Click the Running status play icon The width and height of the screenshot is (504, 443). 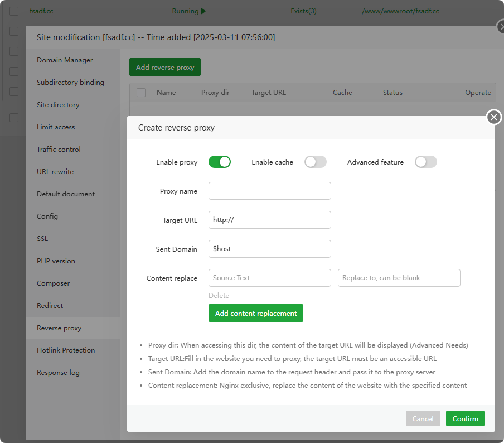coord(203,11)
